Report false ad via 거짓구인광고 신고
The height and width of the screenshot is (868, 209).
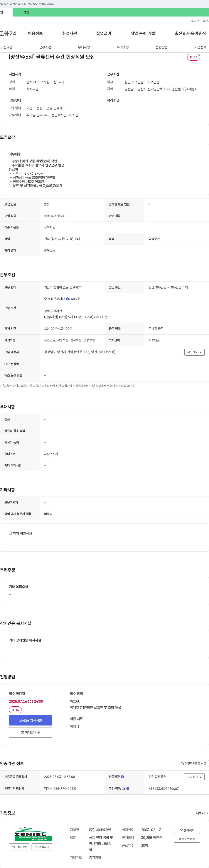pos(193,764)
